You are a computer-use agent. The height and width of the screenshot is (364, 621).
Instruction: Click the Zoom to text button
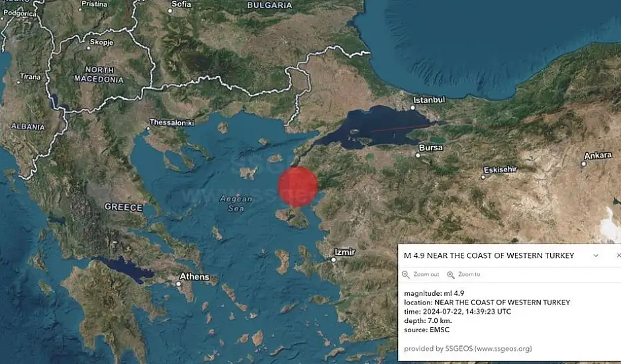tap(469, 274)
